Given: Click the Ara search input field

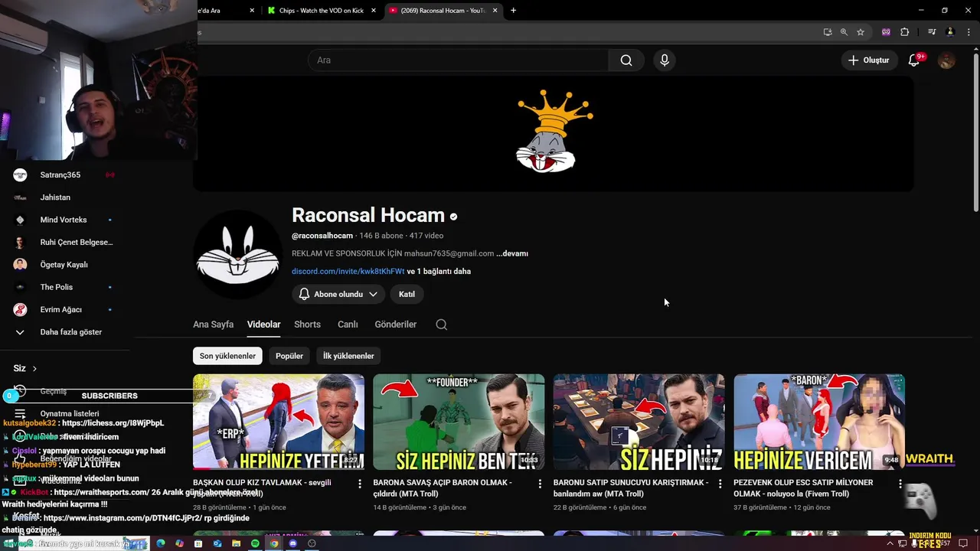Looking at the screenshot, I should tap(458, 60).
